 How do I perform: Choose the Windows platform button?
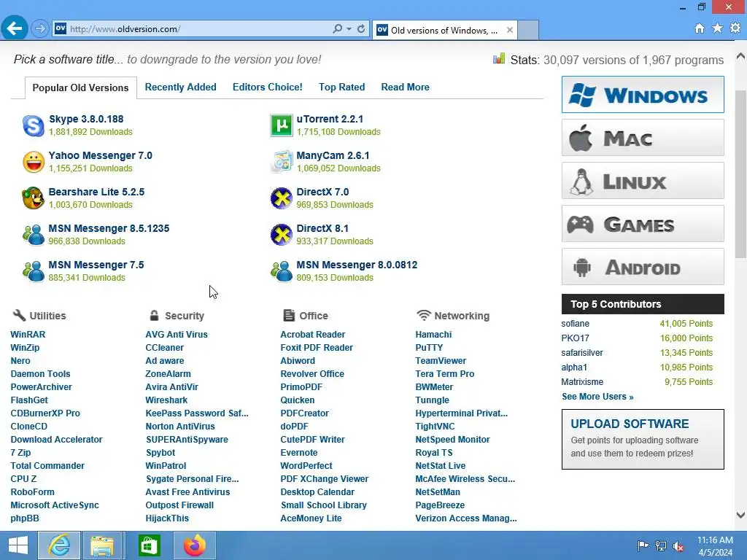coord(643,95)
